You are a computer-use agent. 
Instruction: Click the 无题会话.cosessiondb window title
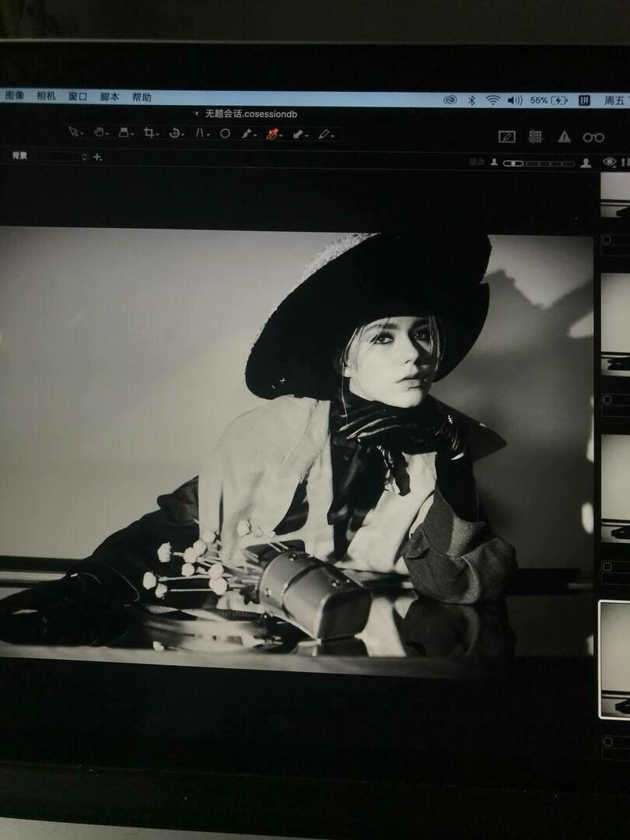(x=251, y=114)
